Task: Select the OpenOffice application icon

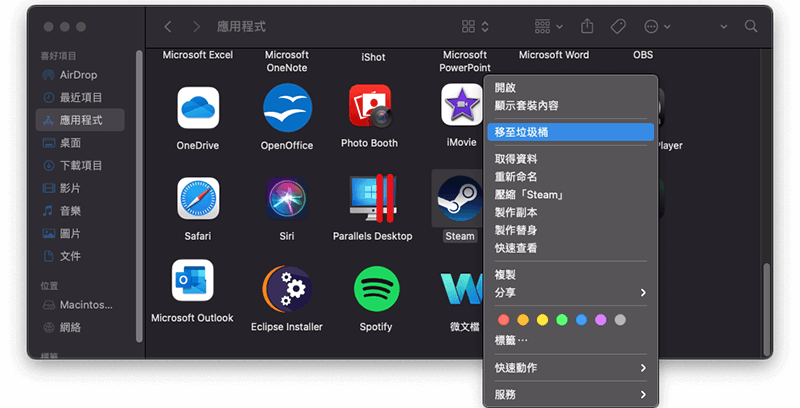Action: [x=287, y=108]
